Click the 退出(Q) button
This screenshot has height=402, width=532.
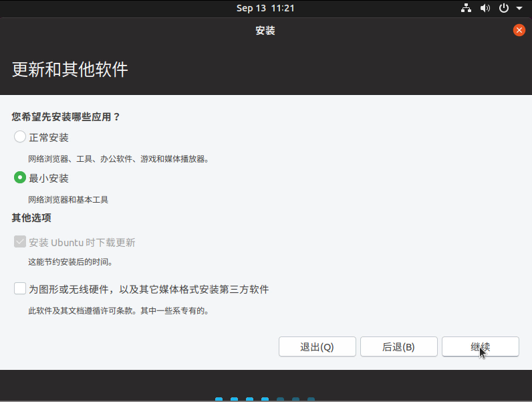click(317, 346)
